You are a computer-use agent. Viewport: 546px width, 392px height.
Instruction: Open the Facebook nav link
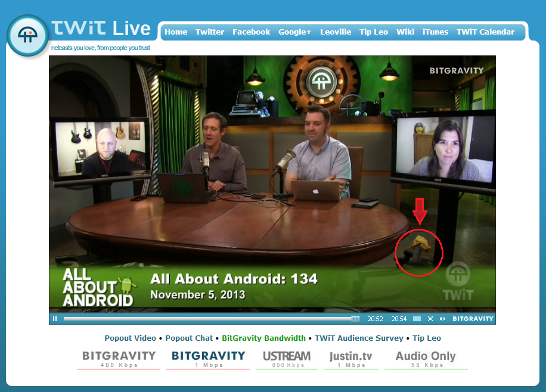[x=251, y=32]
